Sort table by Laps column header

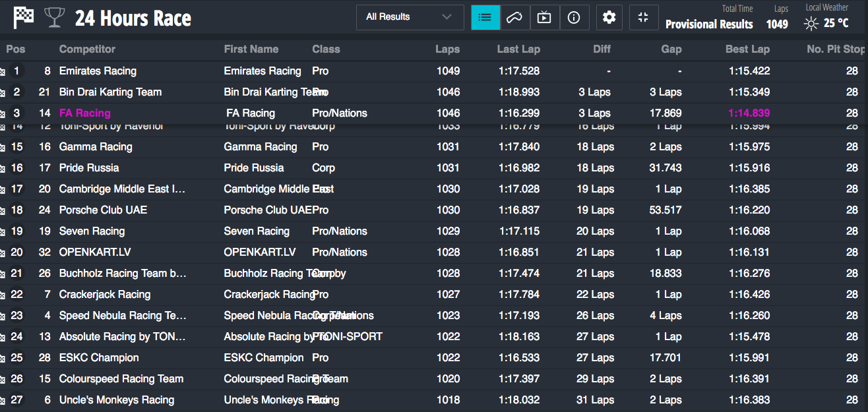(x=447, y=49)
